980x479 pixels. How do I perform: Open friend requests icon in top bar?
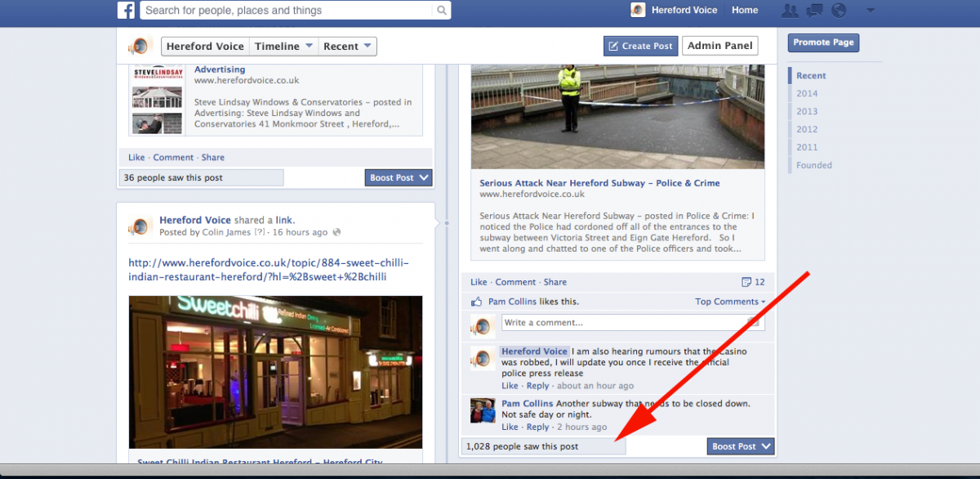790,11
